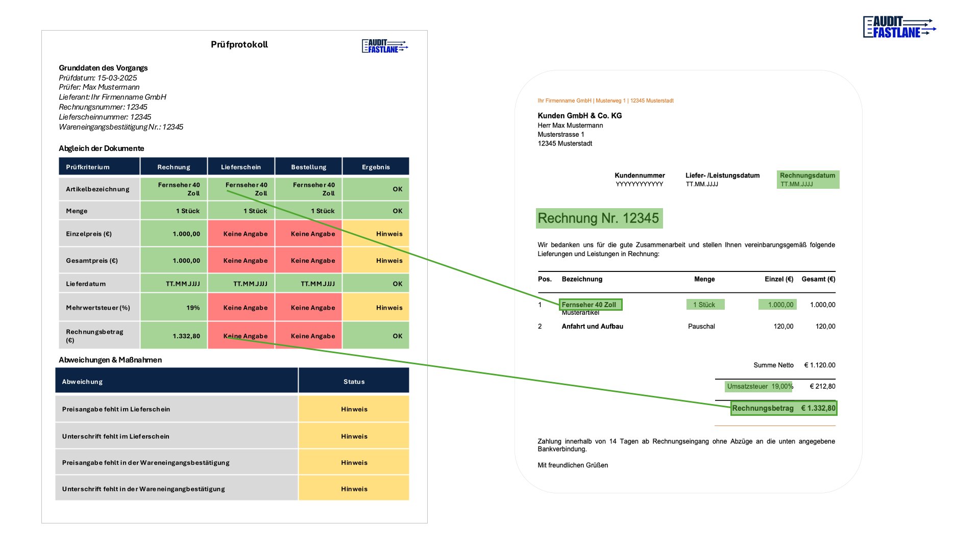Click the Ergebnis column header
Screen dimensions: 980x551
(x=376, y=167)
